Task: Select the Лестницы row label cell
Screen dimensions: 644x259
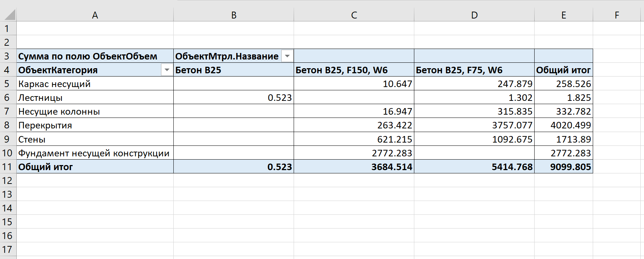Action: coord(40,98)
